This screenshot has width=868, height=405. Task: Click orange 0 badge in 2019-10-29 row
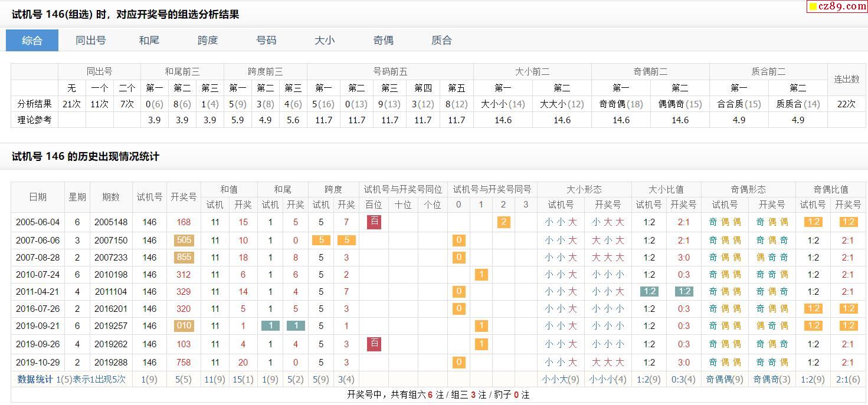(x=458, y=362)
